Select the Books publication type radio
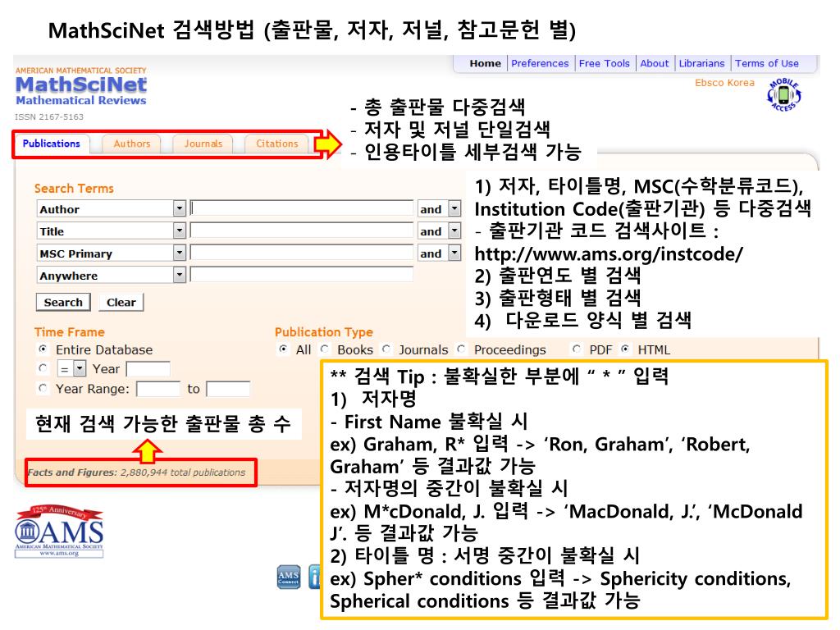Image resolution: width=840 pixels, height=630 pixels. click(x=325, y=349)
